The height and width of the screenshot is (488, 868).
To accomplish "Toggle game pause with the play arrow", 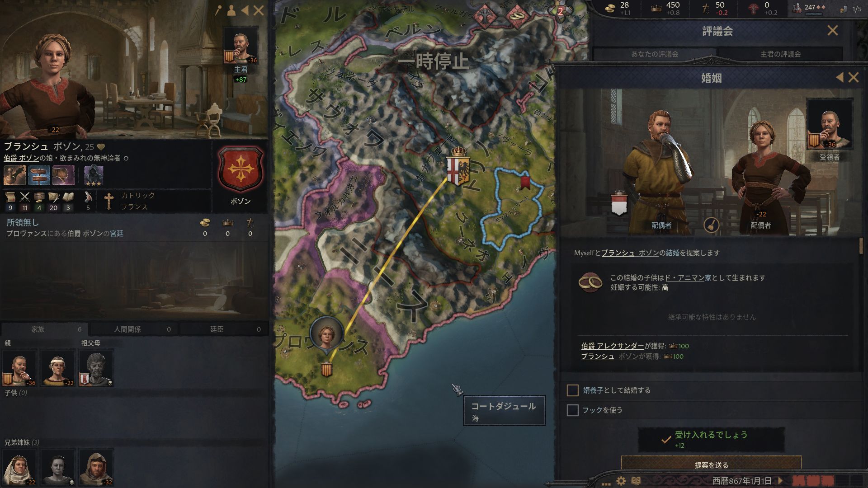I will point(780,481).
